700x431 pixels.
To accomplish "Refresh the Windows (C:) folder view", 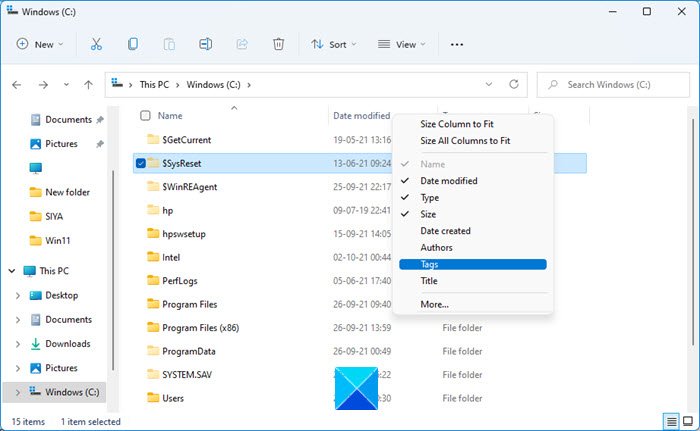I will [514, 84].
